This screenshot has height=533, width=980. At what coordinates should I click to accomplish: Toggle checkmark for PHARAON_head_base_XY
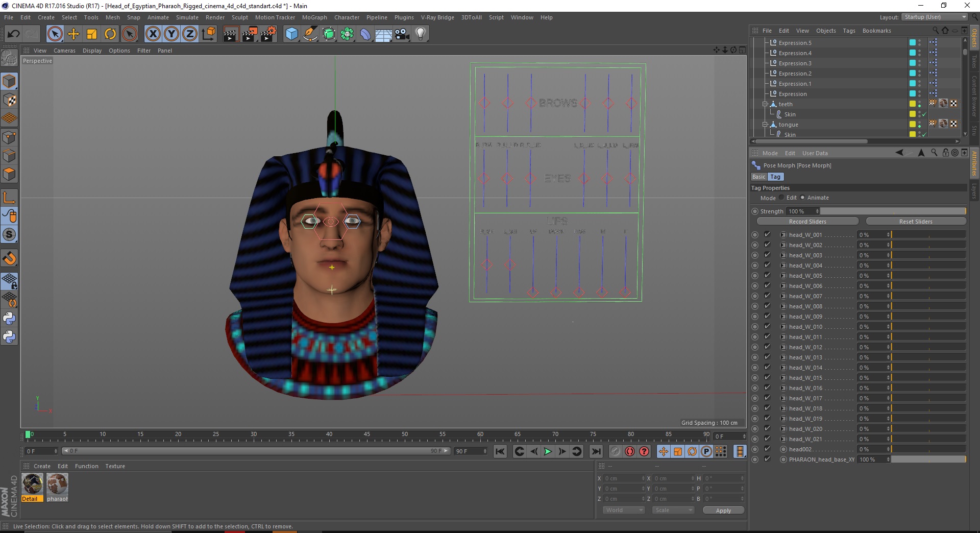click(x=767, y=459)
